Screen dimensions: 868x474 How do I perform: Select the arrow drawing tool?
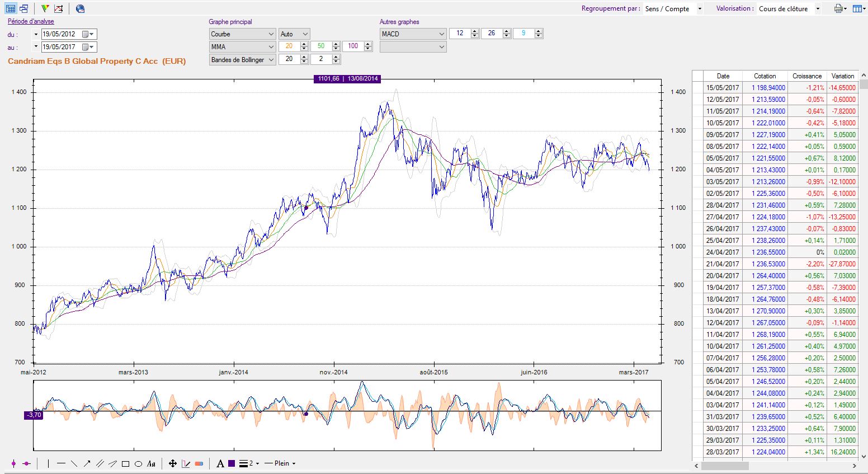(87, 463)
